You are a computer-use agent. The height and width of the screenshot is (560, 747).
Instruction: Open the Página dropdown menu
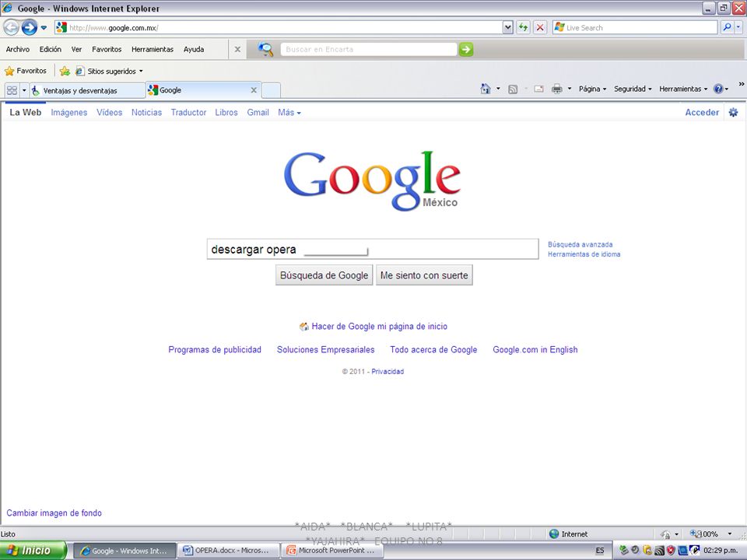tap(593, 89)
